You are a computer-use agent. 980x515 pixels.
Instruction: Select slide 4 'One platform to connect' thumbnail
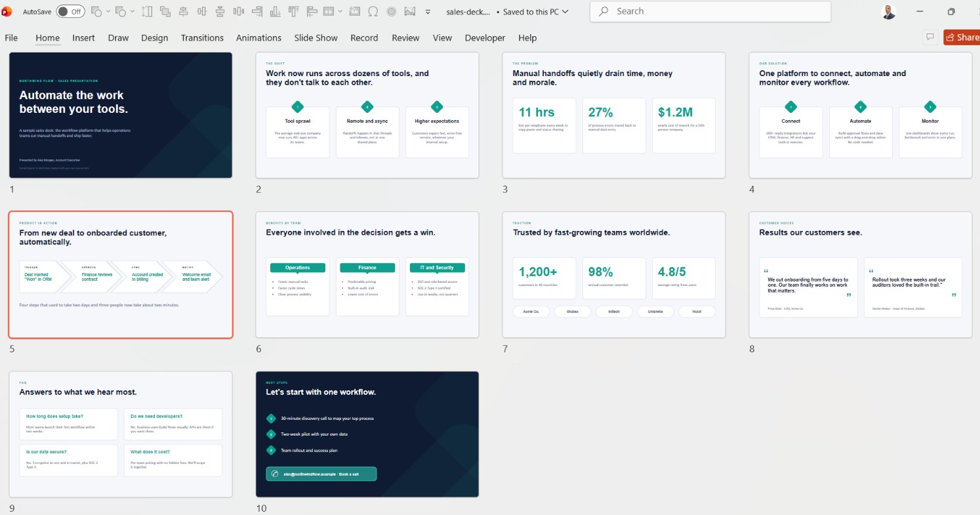tap(861, 115)
